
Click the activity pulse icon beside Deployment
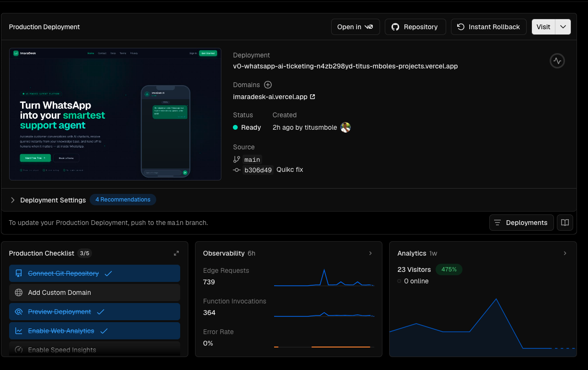pyautogui.click(x=557, y=61)
